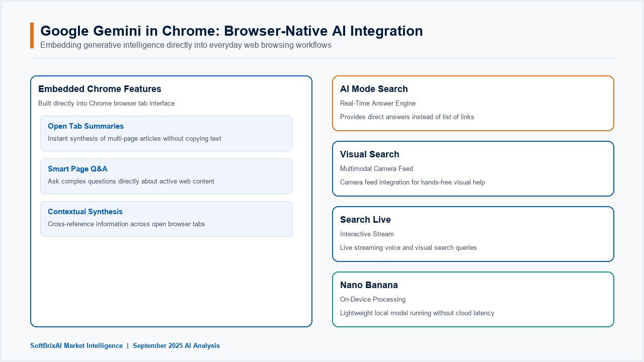Open the 'Open Tab Summaries' card heading
This screenshot has height=362, width=644.
tap(86, 126)
